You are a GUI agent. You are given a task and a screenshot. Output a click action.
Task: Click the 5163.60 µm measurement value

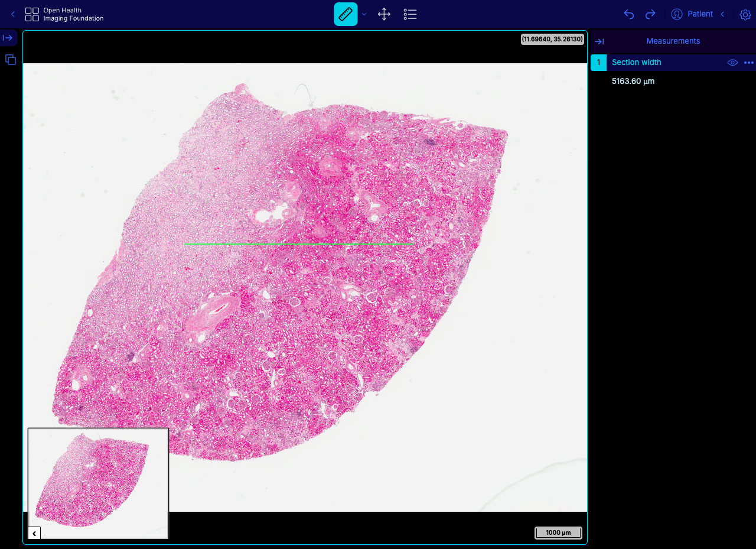click(x=633, y=81)
